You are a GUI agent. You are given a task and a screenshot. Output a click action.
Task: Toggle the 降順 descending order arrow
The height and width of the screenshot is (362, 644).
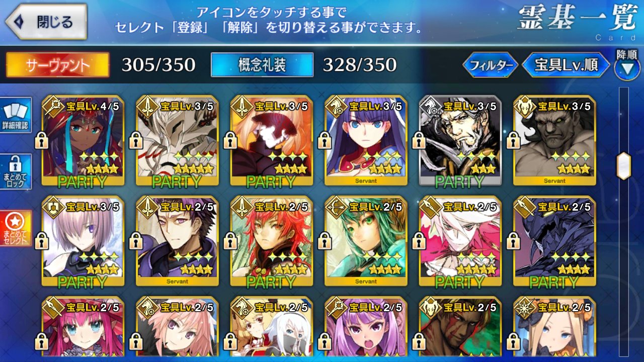(627, 64)
